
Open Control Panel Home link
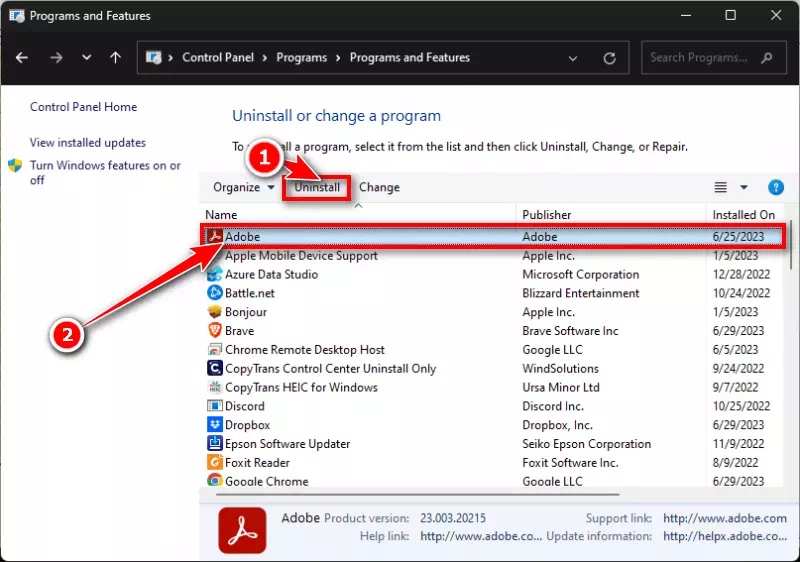point(84,107)
